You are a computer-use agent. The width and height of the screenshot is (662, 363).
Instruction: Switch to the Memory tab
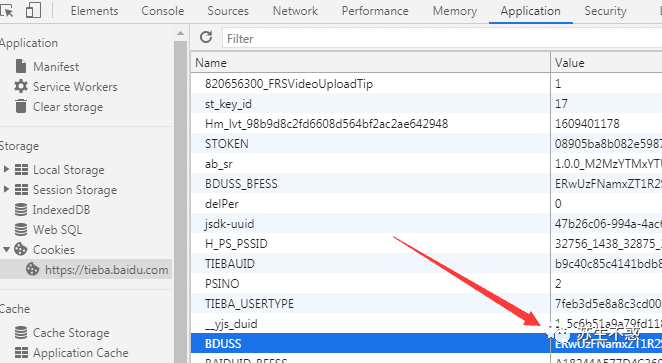click(455, 11)
